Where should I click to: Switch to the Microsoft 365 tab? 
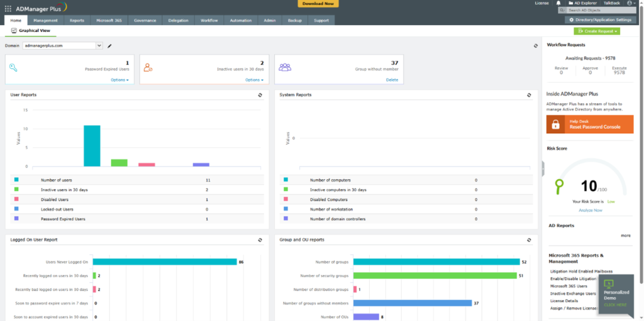[x=109, y=20]
